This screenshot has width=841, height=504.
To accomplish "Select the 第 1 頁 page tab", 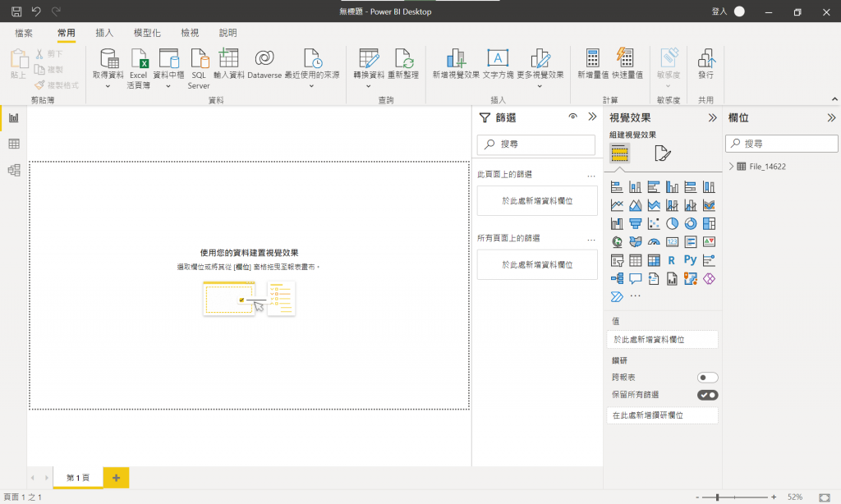I will coord(78,478).
